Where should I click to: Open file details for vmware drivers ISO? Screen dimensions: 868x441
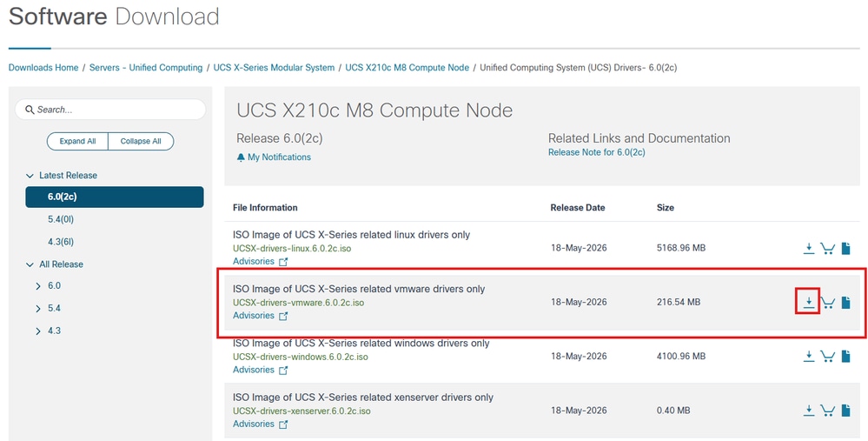tap(846, 303)
